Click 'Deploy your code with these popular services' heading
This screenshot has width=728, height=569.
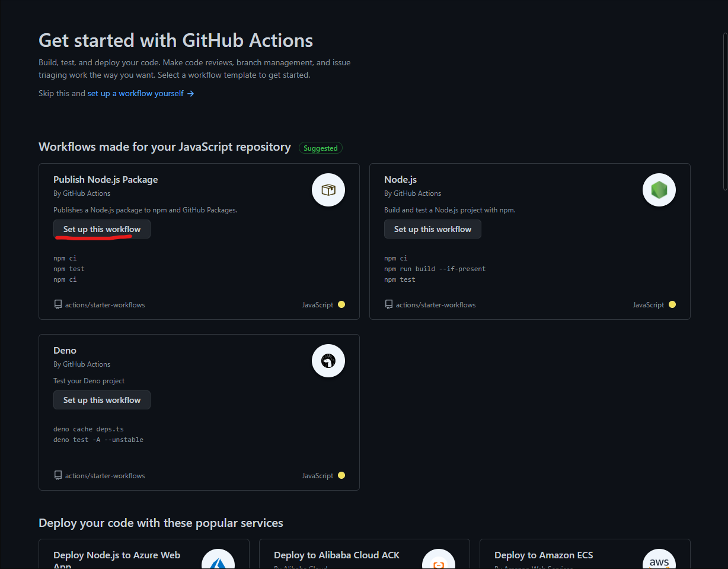[x=161, y=523]
